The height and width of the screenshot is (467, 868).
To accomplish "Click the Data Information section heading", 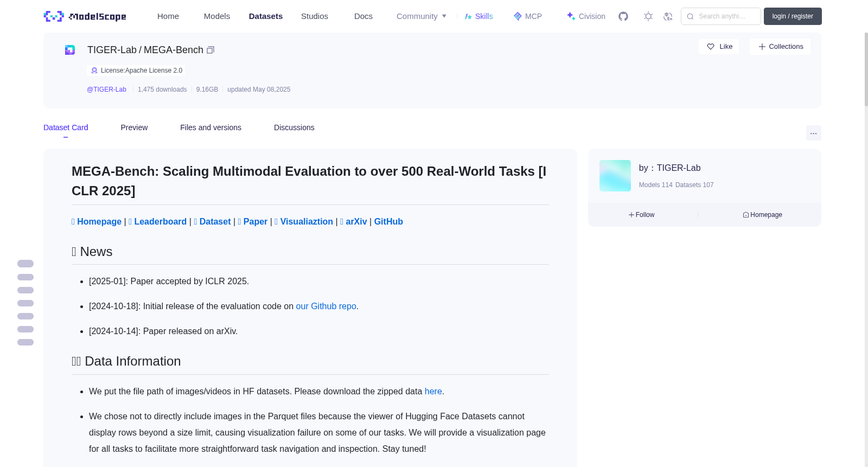I will tap(126, 361).
